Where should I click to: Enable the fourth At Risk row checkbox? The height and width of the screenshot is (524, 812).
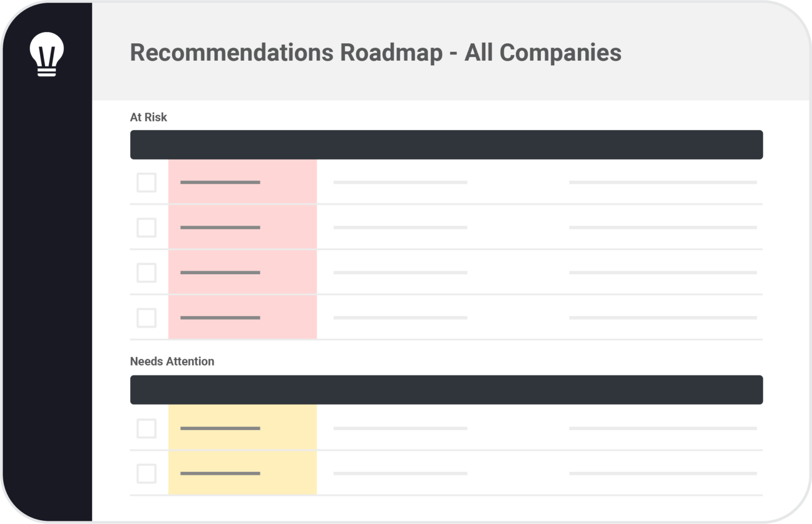tap(146, 318)
